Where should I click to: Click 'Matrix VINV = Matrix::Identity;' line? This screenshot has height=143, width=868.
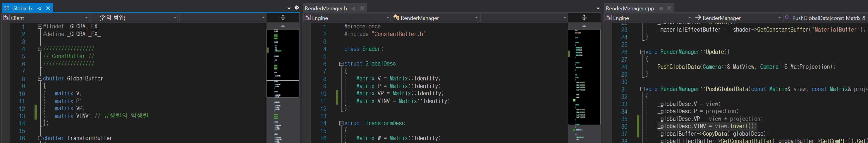tap(403, 101)
